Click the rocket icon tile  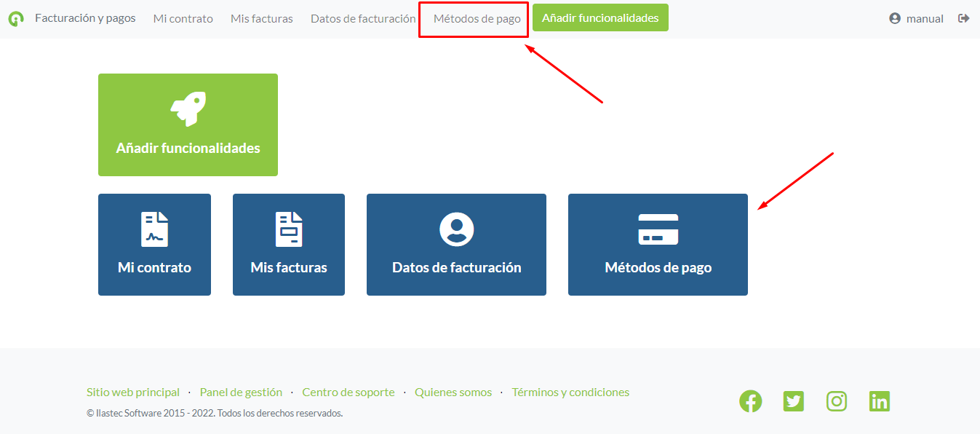[x=188, y=109]
